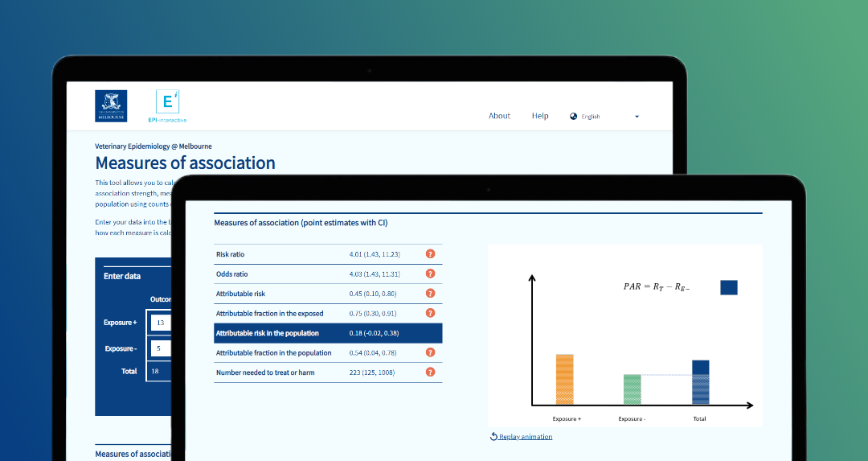Click the blue Total bar in chart
The image size is (868, 461).
click(x=700, y=383)
